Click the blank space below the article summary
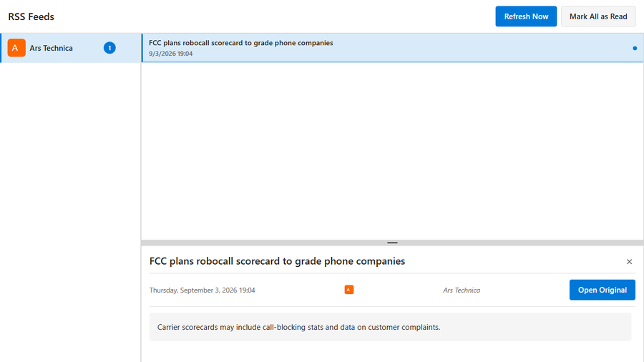644x362 pixels. click(392, 352)
